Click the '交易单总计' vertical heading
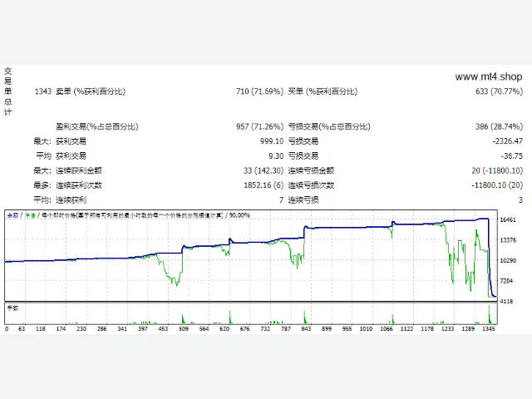532x399 pixels. (7, 91)
